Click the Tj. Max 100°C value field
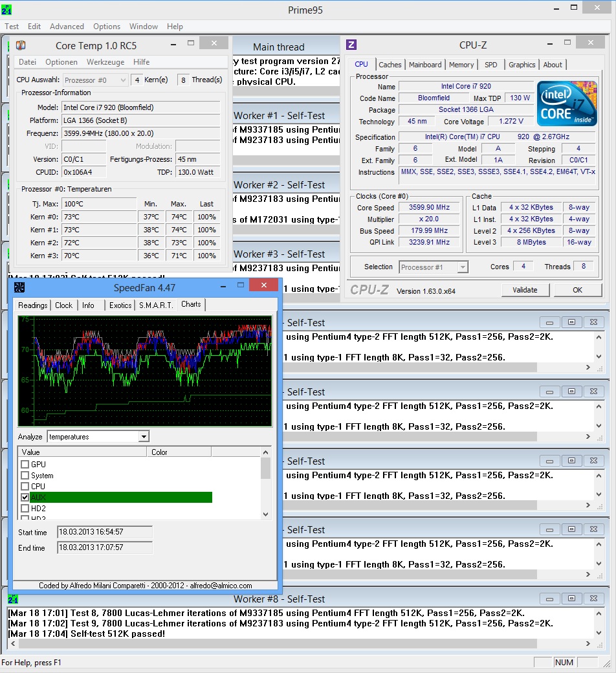The image size is (616, 673). pos(99,204)
